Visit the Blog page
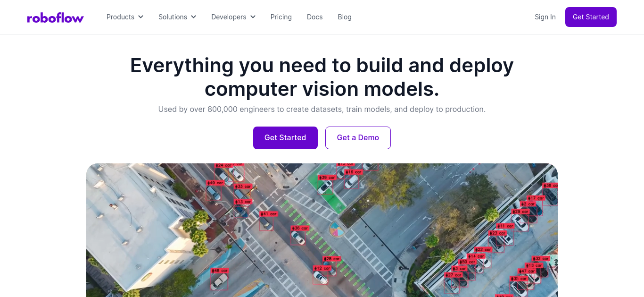The width and height of the screenshot is (644, 297). pyautogui.click(x=345, y=17)
